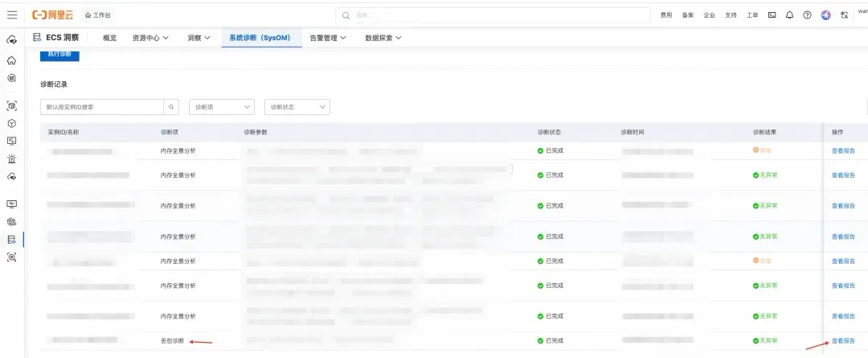868x358 pixels.
Task: Expand the 资源中心 menu
Action: tap(150, 38)
